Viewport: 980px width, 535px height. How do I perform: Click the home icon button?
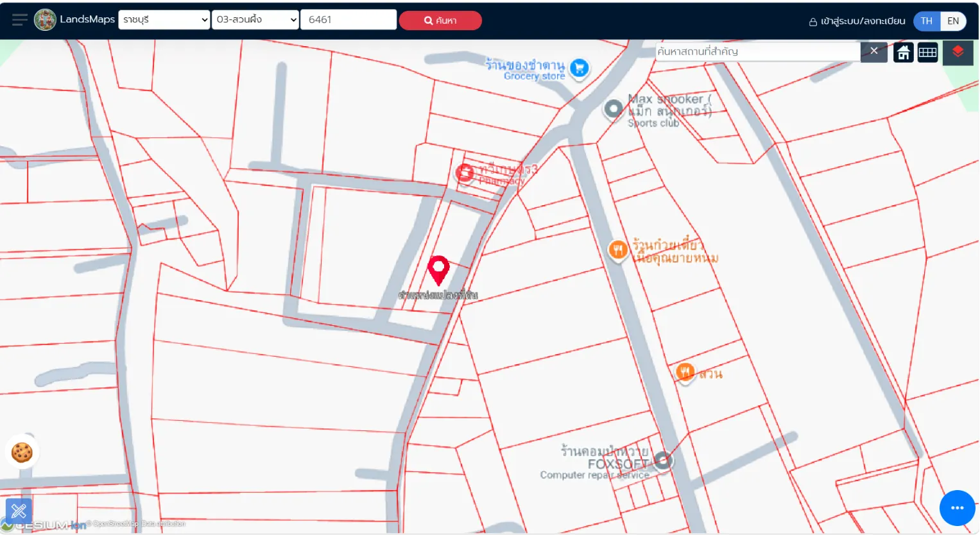[903, 53]
